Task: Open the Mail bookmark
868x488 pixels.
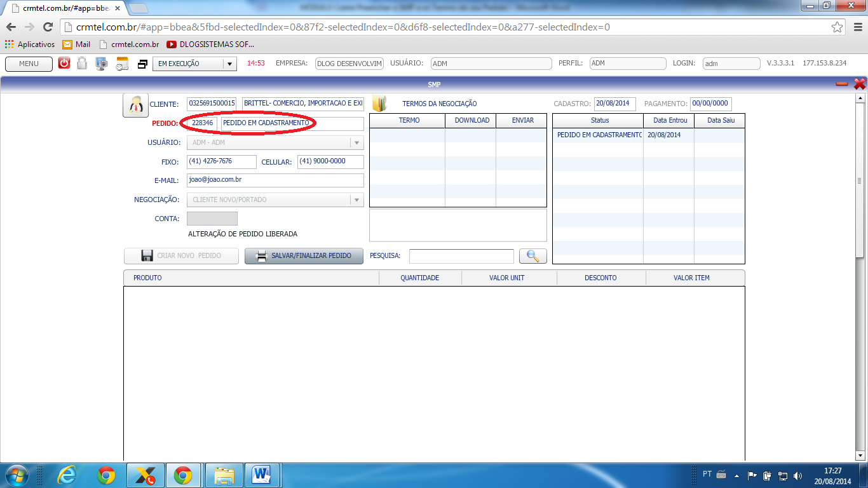Action: click(x=76, y=44)
